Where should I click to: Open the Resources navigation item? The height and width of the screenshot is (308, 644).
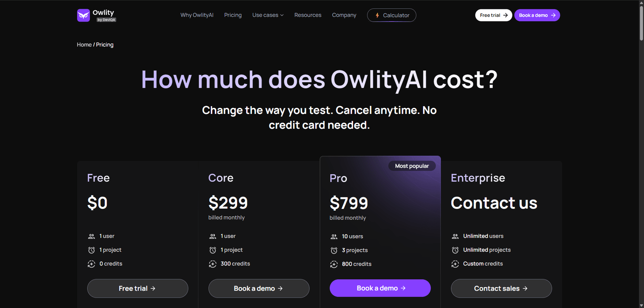[308, 15]
